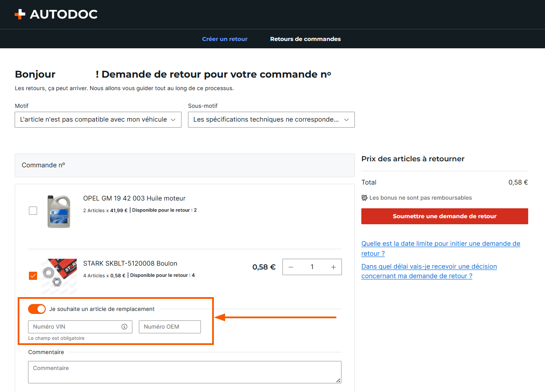This screenshot has height=392, width=545.
Task: Decrease Boulon return quantity with minus
Action: tap(291, 267)
